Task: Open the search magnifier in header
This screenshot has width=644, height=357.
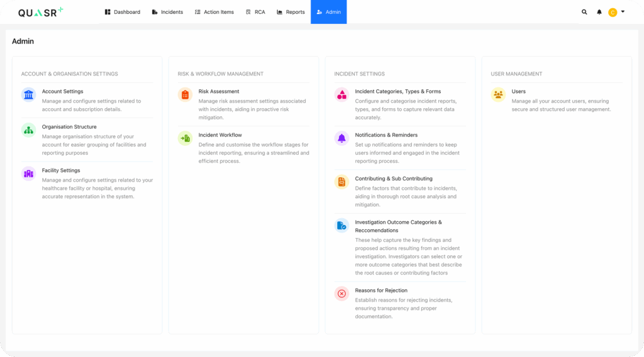Action: coord(584,12)
